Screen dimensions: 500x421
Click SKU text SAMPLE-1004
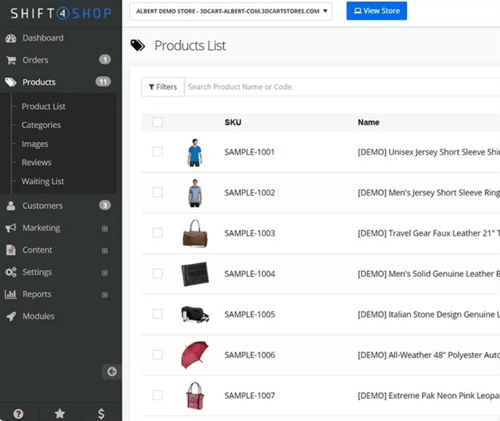point(250,274)
